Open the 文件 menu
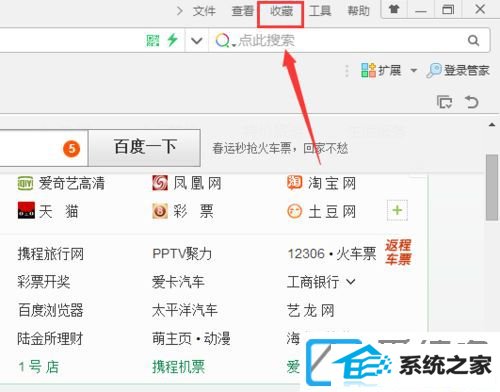This screenshot has width=500, height=392. tap(204, 11)
